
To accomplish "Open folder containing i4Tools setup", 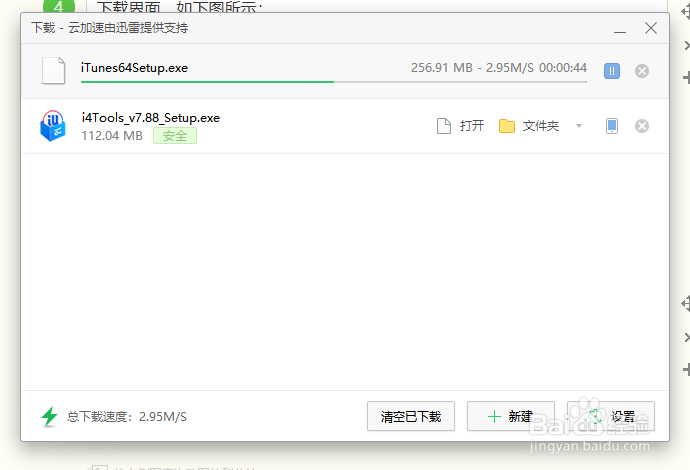I will point(529,126).
